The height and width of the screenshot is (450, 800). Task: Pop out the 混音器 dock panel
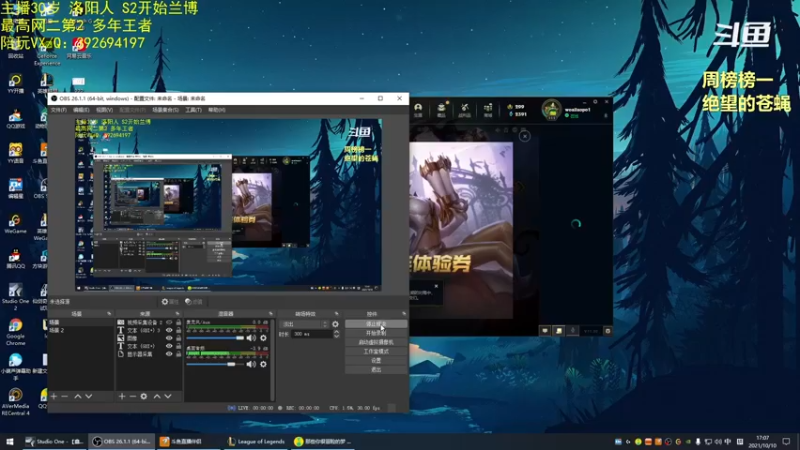point(270,314)
